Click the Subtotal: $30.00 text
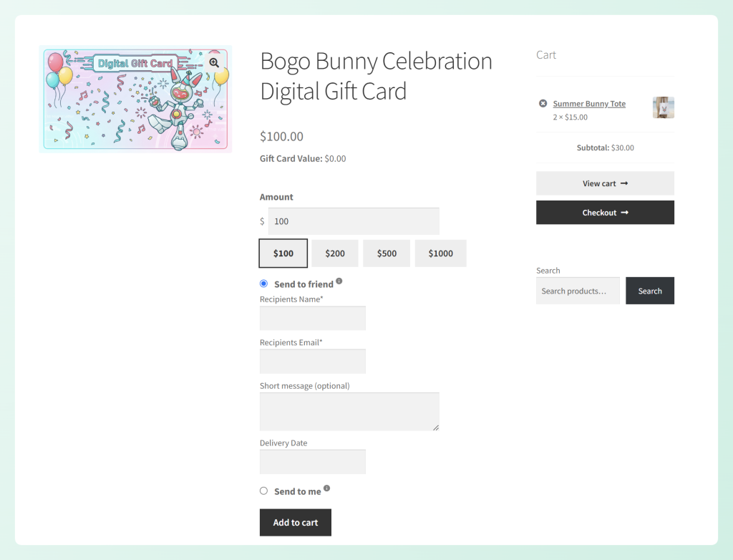Image resolution: width=733 pixels, height=560 pixels. pos(606,148)
